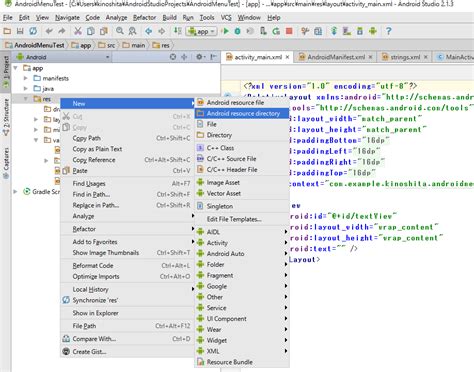Click Copy Path in context menu
This screenshot has height=372, width=474.
(x=127, y=138)
